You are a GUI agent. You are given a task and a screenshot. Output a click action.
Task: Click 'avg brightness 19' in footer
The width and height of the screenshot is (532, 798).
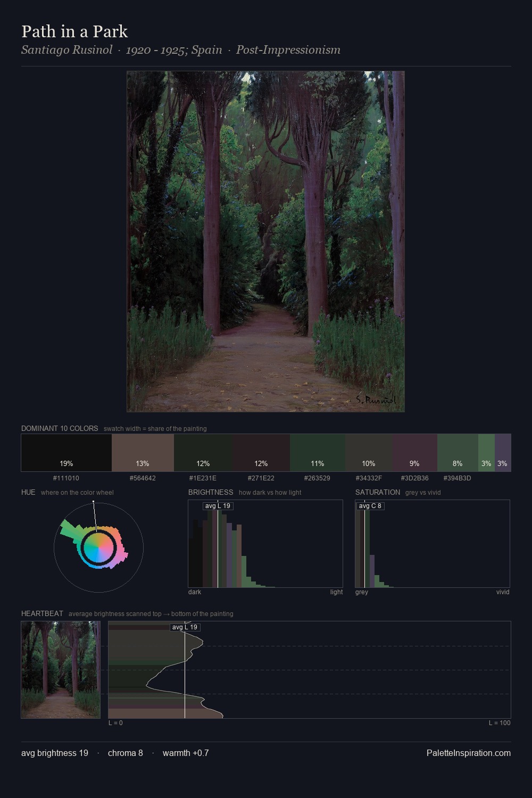tap(55, 753)
